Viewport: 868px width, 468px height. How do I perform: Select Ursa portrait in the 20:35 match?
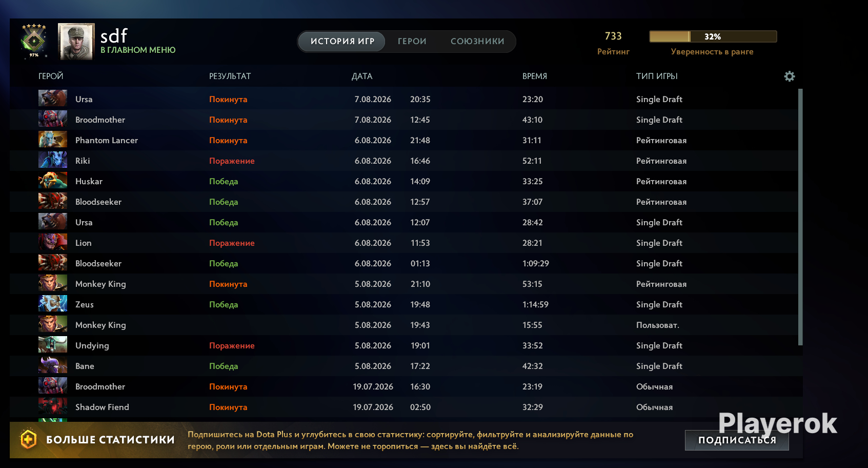coord(53,99)
